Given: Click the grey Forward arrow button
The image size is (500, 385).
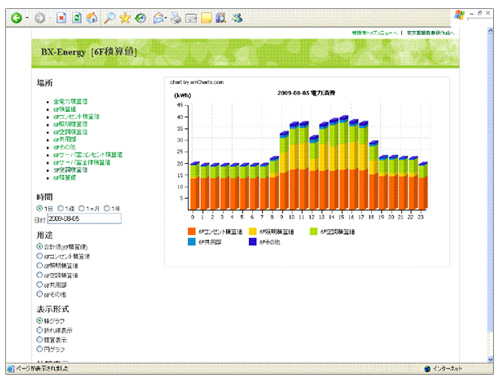Looking at the screenshot, I should pyautogui.click(x=40, y=18).
